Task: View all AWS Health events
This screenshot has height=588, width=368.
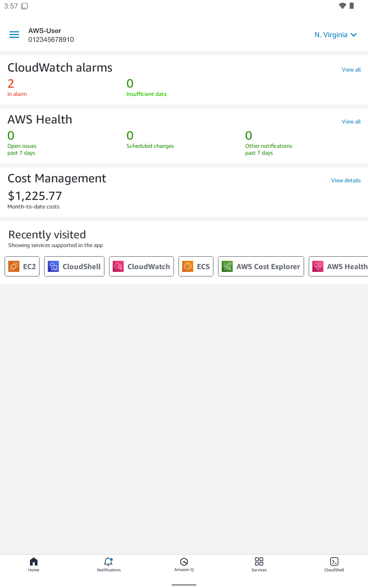Action: (351, 122)
